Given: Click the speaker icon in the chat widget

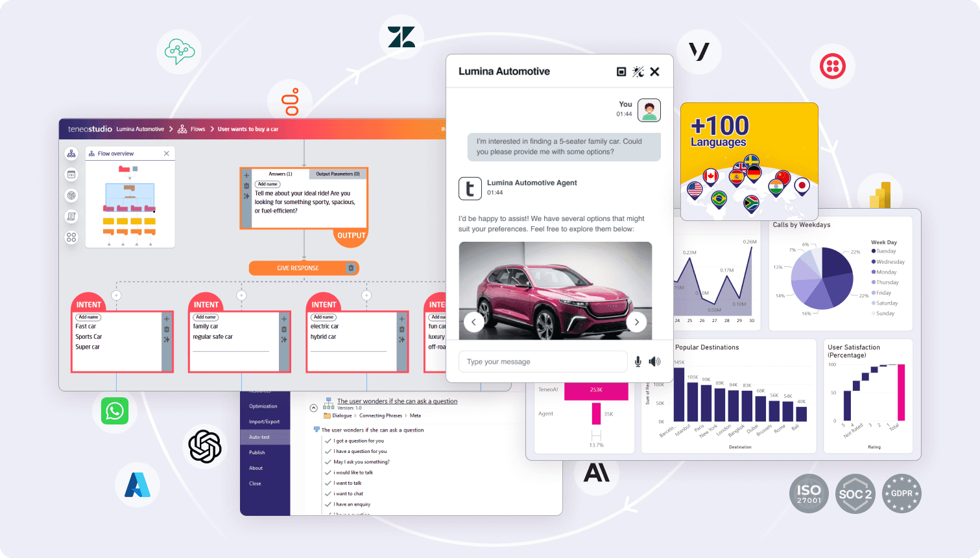Looking at the screenshot, I should [x=654, y=362].
